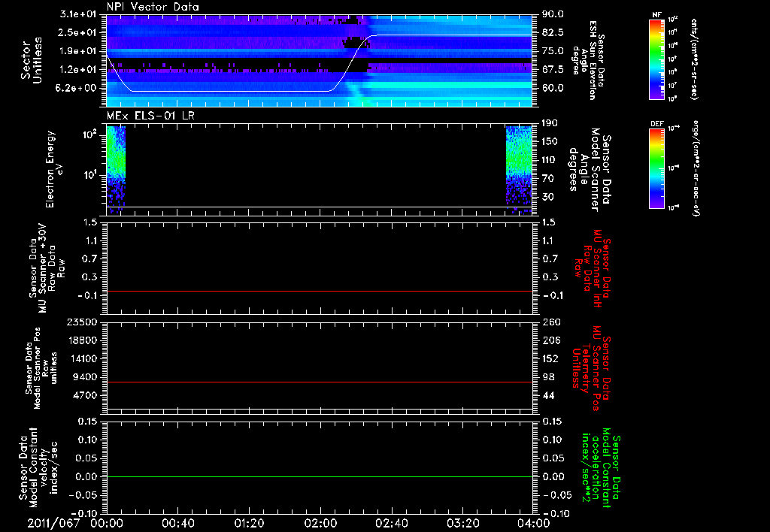Select the 206 telemetry tick label

pos(550,340)
